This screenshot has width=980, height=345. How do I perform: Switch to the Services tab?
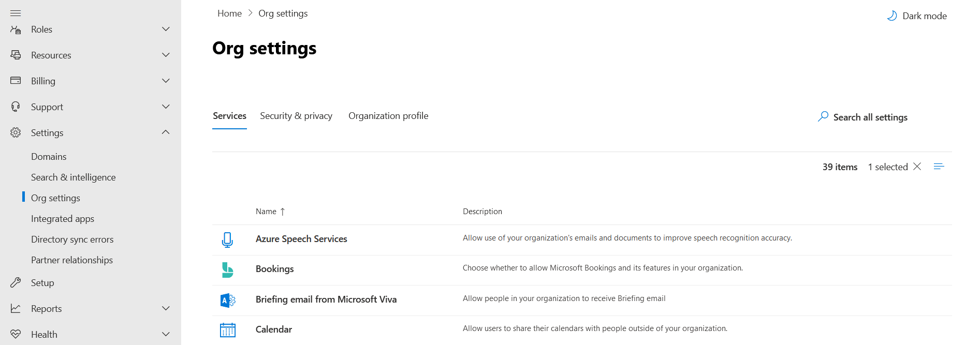coord(229,116)
